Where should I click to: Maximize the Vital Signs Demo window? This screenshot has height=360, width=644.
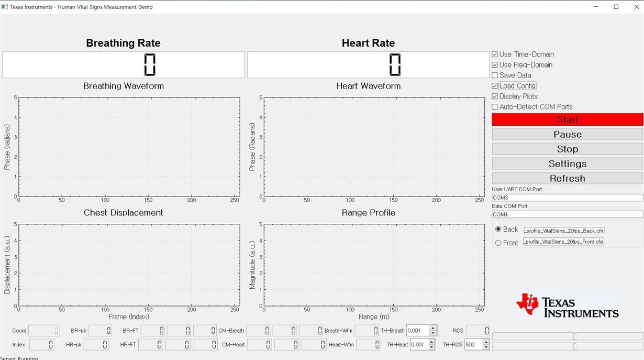[x=616, y=7]
